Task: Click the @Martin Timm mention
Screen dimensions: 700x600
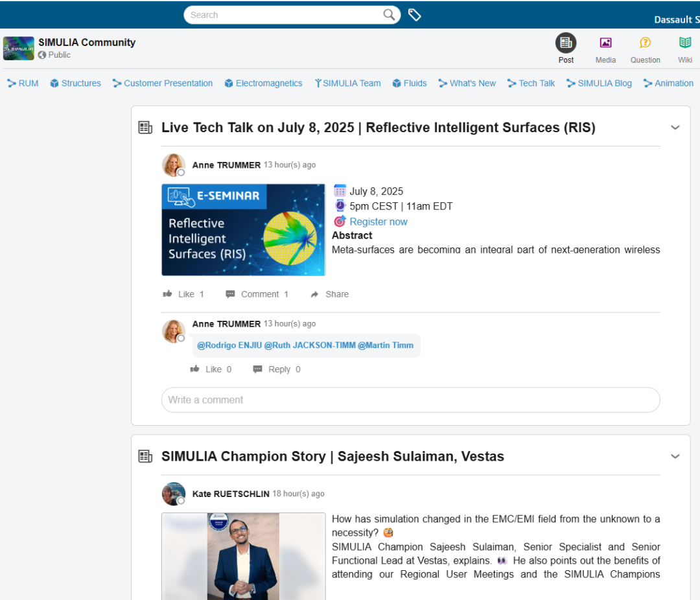Action: tap(385, 345)
